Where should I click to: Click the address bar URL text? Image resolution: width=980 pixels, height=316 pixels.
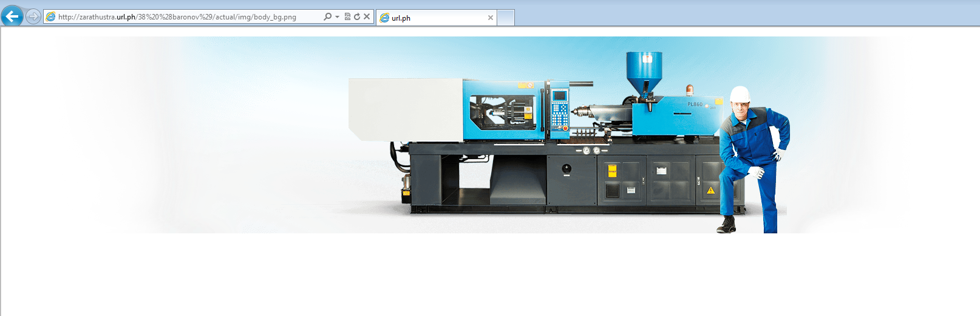click(x=177, y=17)
